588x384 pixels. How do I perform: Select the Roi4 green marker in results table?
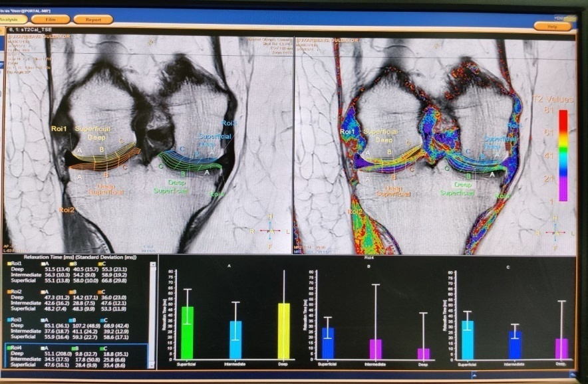pos(9,347)
